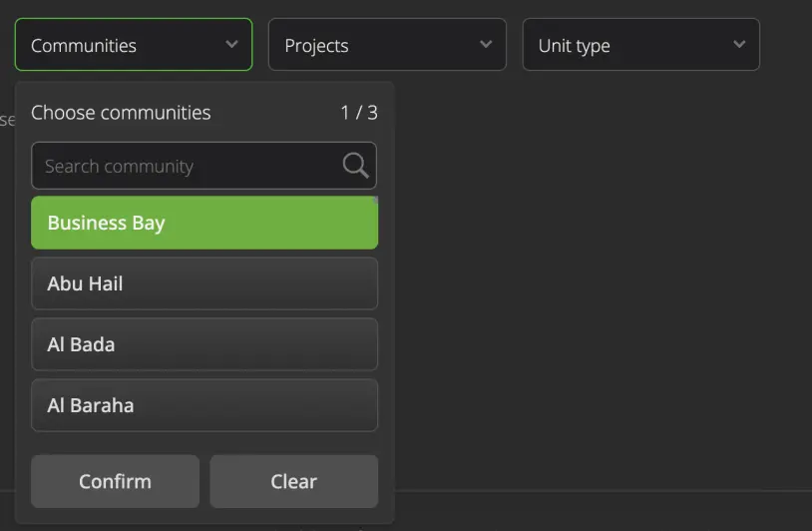The width and height of the screenshot is (812, 531).
Task: Select the Abu Hail community
Action: [x=204, y=283]
